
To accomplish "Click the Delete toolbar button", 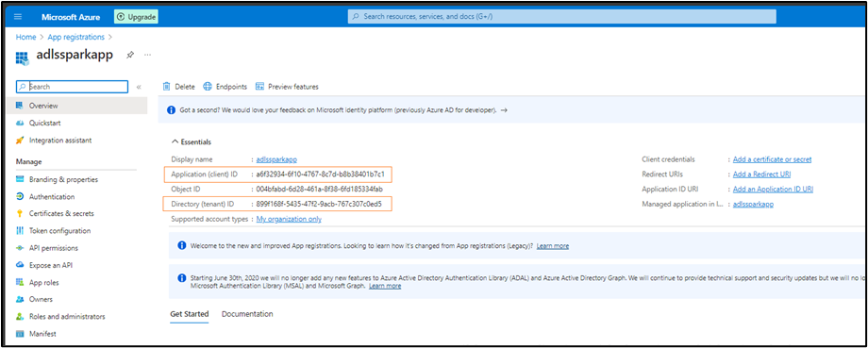I will [179, 87].
